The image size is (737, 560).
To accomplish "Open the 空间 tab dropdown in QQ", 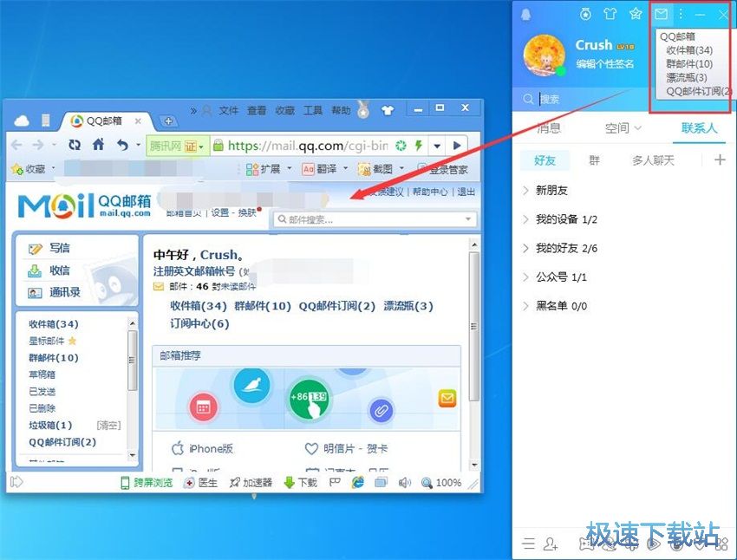I will click(x=623, y=127).
